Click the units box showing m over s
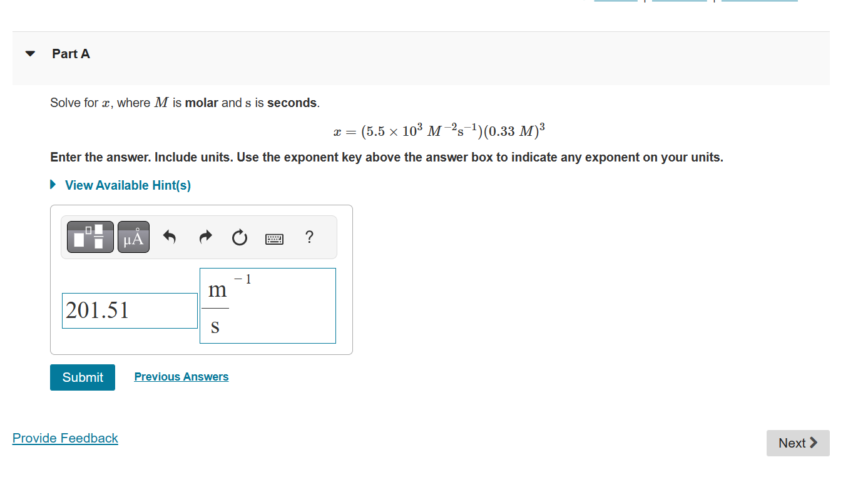 pyautogui.click(x=267, y=305)
